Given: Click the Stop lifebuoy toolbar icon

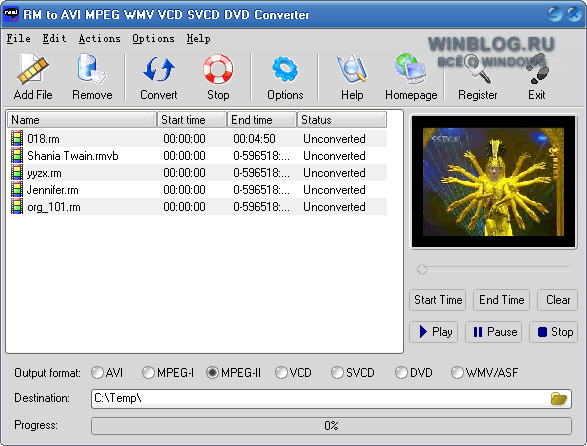Looking at the screenshot, I should point(218,69).
